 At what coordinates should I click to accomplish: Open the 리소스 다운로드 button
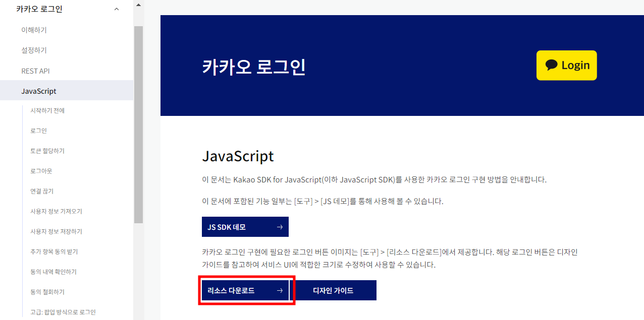point(245,290)
